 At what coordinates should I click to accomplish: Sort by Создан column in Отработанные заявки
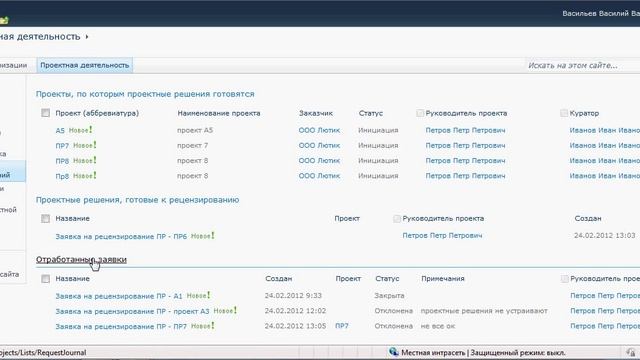278,279
